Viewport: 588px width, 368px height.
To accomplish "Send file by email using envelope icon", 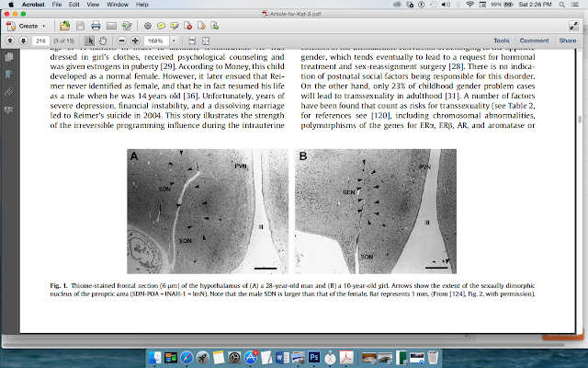I will tap(111, 26).
